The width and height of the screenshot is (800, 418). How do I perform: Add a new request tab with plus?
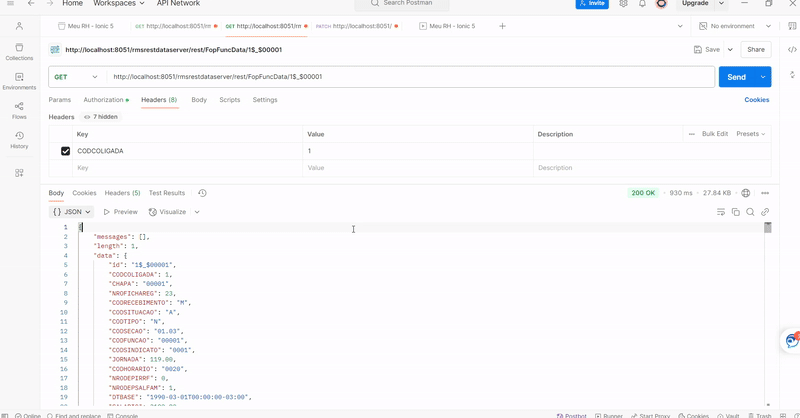(x=502, y=26)
